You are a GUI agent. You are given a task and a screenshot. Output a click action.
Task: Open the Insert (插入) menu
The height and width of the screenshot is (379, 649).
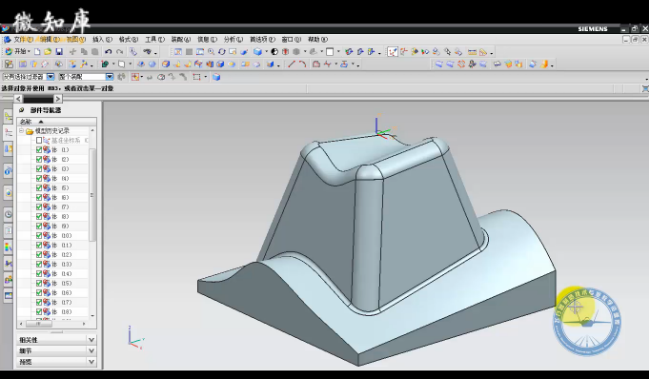102,39
